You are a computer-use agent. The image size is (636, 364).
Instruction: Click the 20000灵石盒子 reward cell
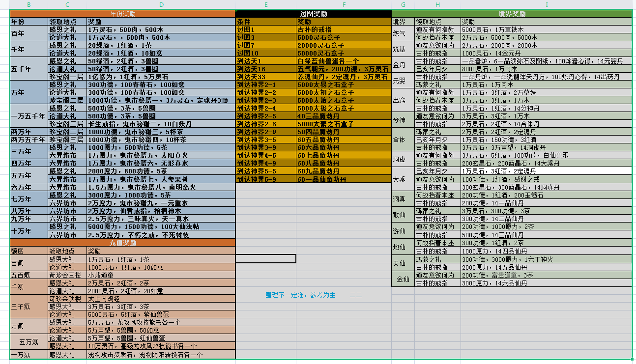pos(344,45)
